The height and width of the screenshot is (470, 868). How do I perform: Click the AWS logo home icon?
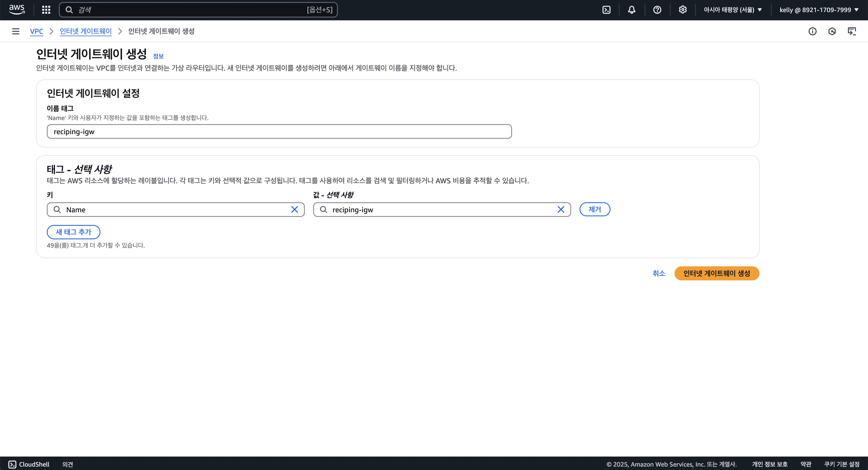[x=17, y=10]
